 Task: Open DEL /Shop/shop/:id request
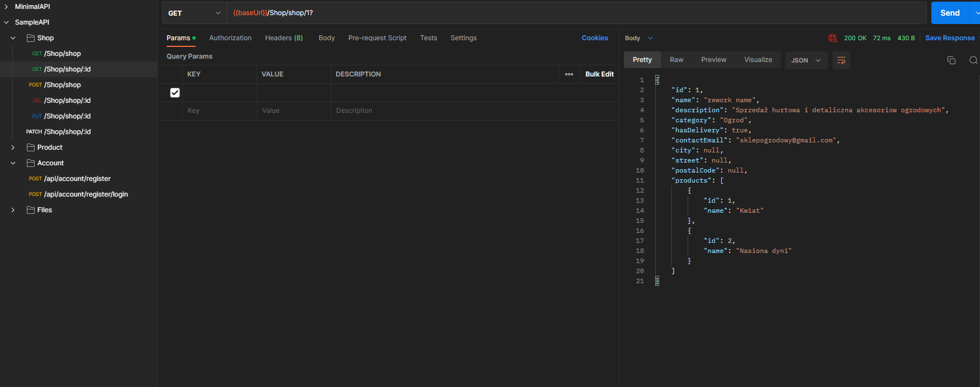point(61,101)
